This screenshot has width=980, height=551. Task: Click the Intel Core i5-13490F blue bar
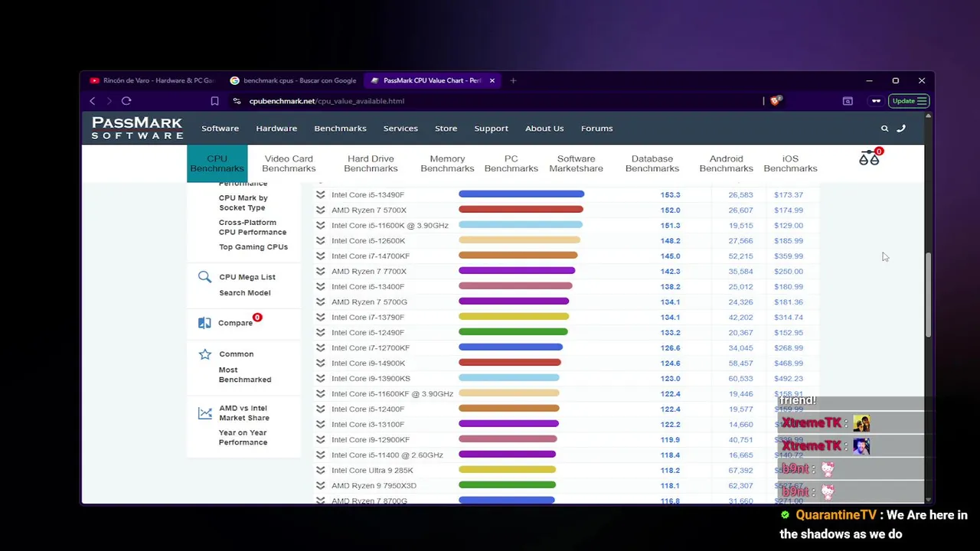[x=521, y=194]
